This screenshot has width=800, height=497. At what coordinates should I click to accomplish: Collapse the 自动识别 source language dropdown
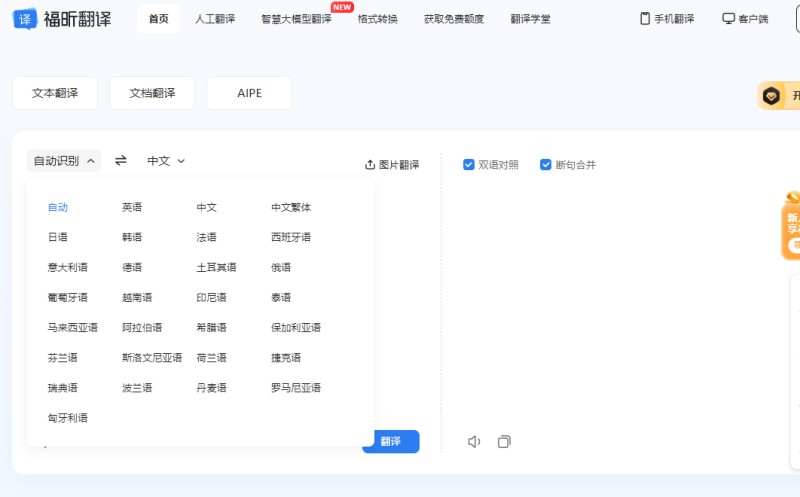[64, 161]
